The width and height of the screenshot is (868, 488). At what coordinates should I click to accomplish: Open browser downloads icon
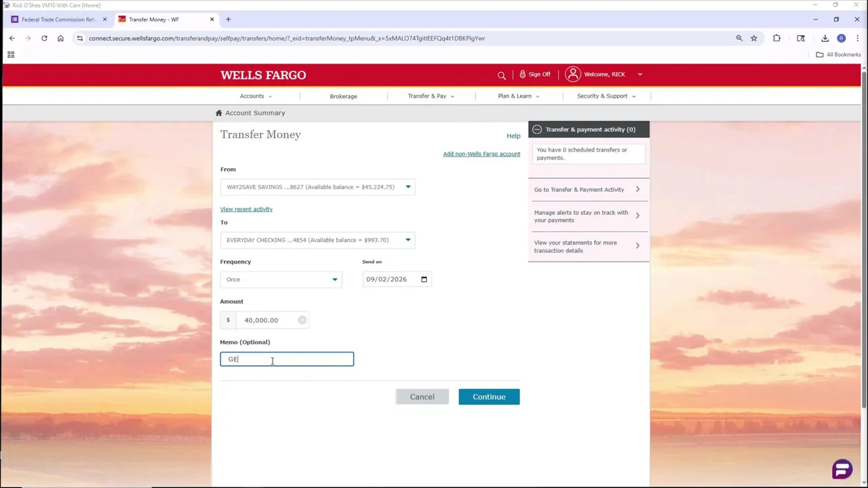(825, 38)
